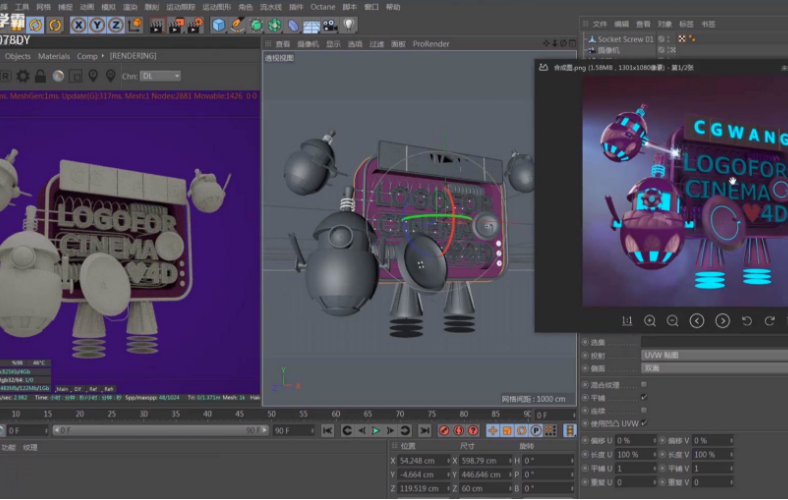Screen dimensions: 788x500
Task: Open the Chn: DL channel dropdown
Action: 160,76
